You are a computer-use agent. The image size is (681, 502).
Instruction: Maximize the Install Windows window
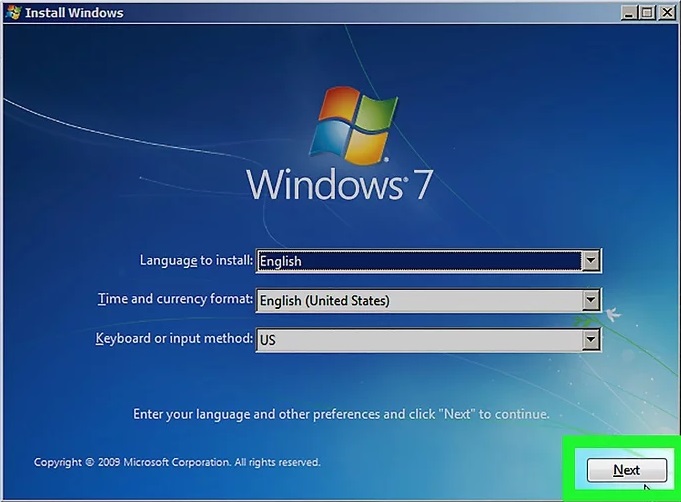(x=647, y=13)
